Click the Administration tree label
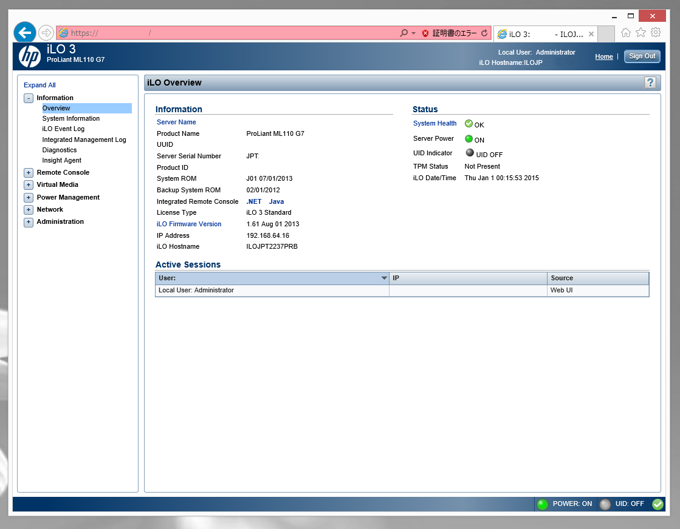 tap(60, 222)
